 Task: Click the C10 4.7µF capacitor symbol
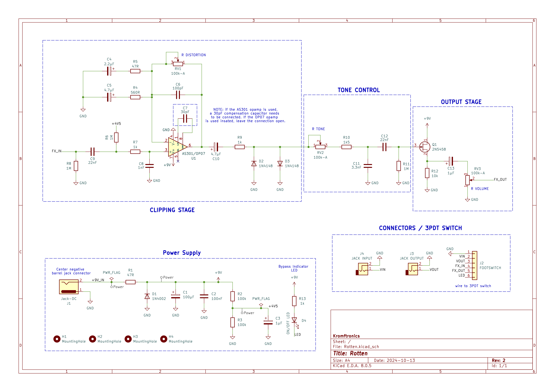point(216,147)
